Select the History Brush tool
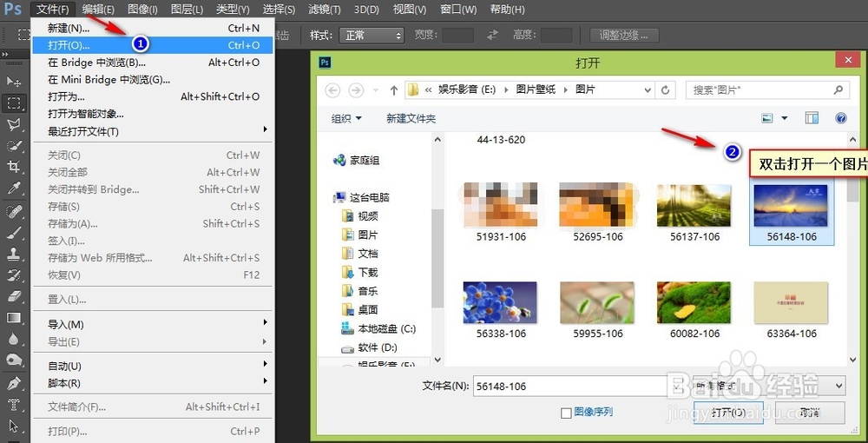The image size is (868, 443). [x=13, y=275]
